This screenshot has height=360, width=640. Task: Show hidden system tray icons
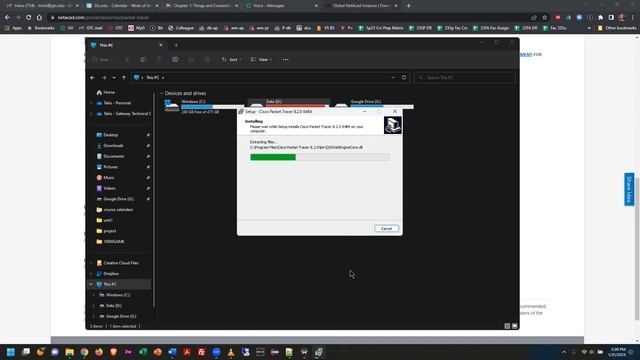click(564, 352)
